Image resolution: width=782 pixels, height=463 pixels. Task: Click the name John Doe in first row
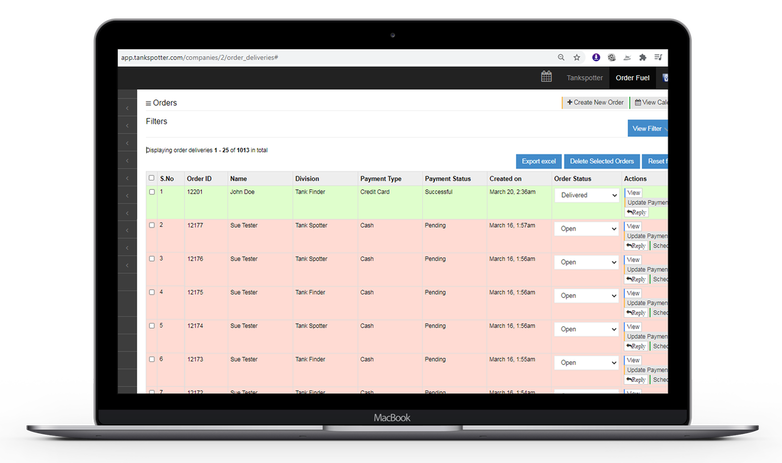click(242, 192)
